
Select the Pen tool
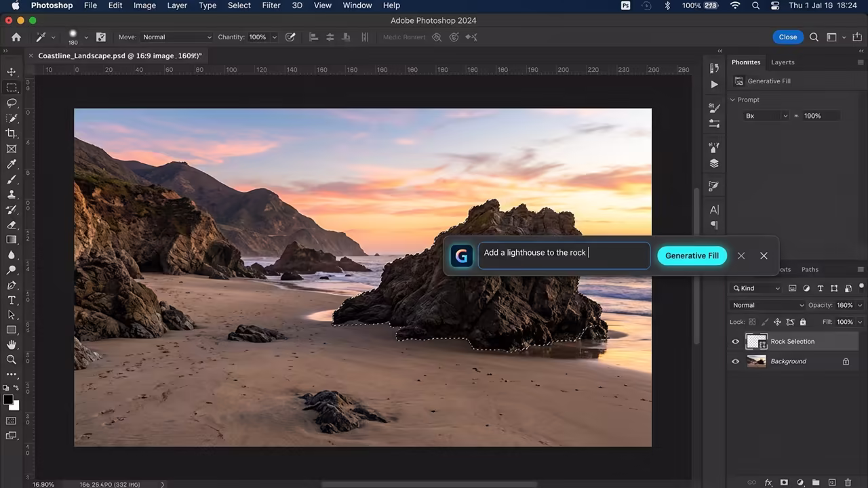pos(12,285)
